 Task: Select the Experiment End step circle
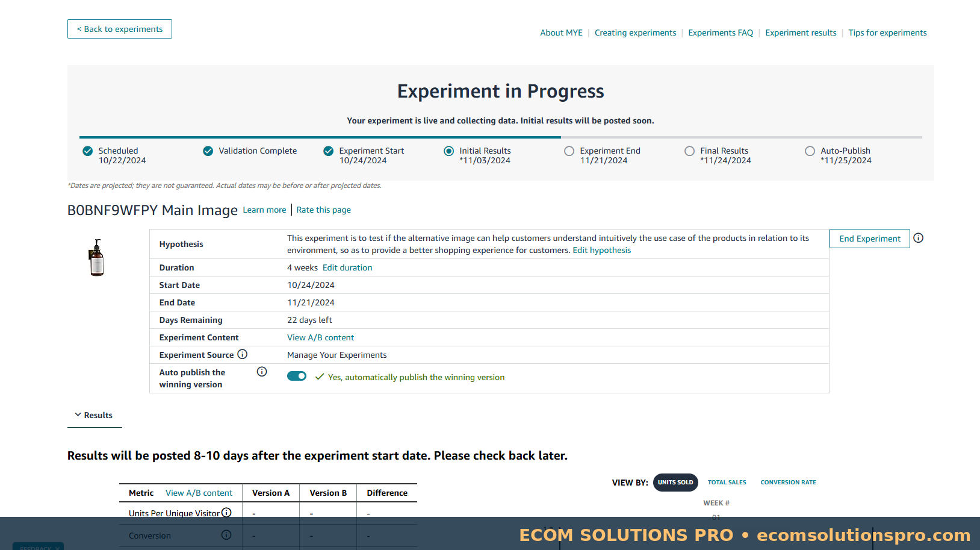569,151
